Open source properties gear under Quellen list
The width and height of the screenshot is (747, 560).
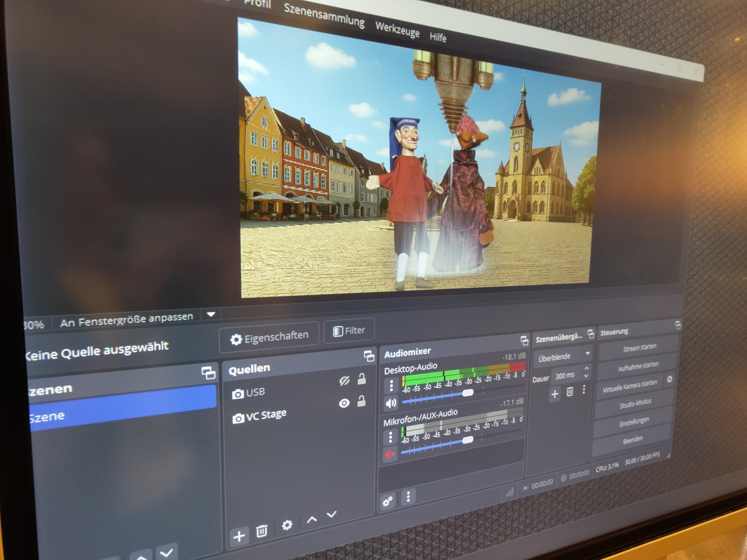pyautogui.click(x=287, y=525)
